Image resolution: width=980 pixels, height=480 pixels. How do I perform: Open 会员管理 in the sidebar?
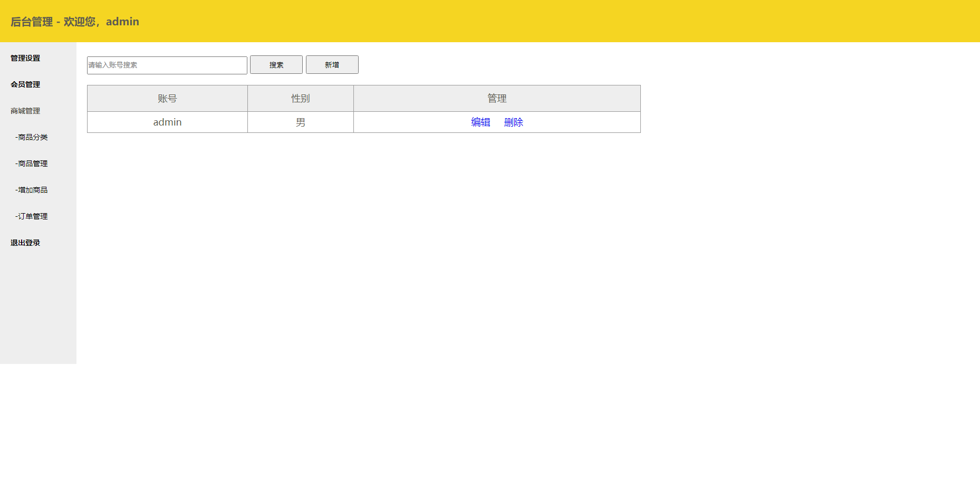(25, 84)
